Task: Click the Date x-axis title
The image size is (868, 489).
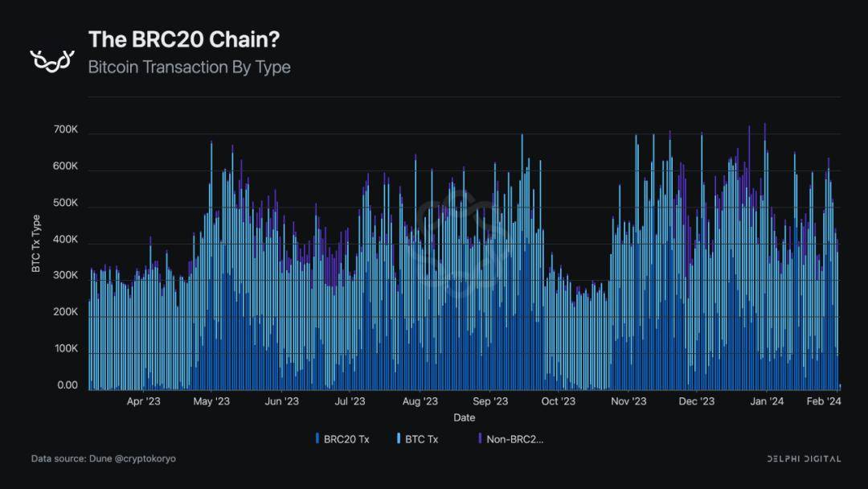Action: tap(465, 417)
